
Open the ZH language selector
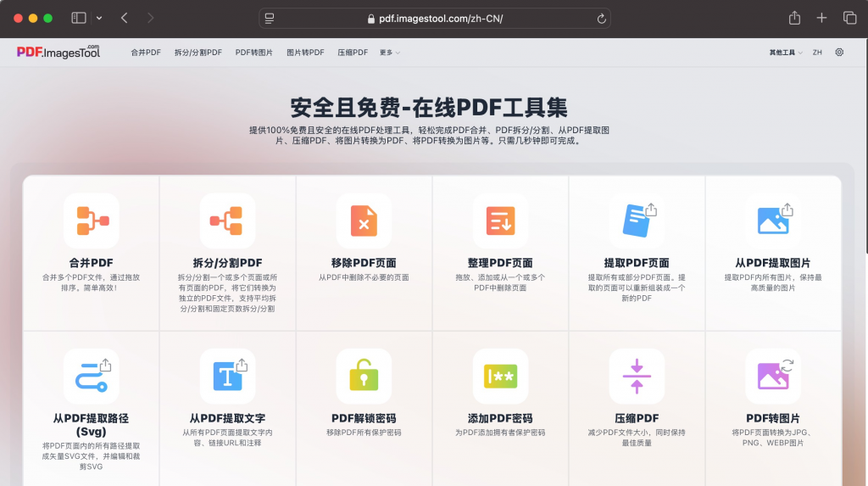point(817,52)
